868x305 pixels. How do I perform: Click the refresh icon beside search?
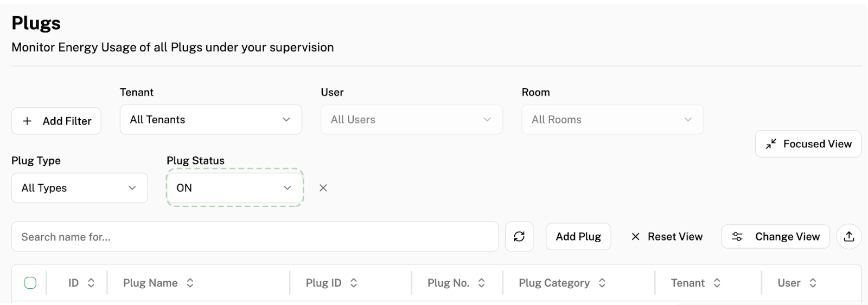pyautogui.click(x=519, y=237)
